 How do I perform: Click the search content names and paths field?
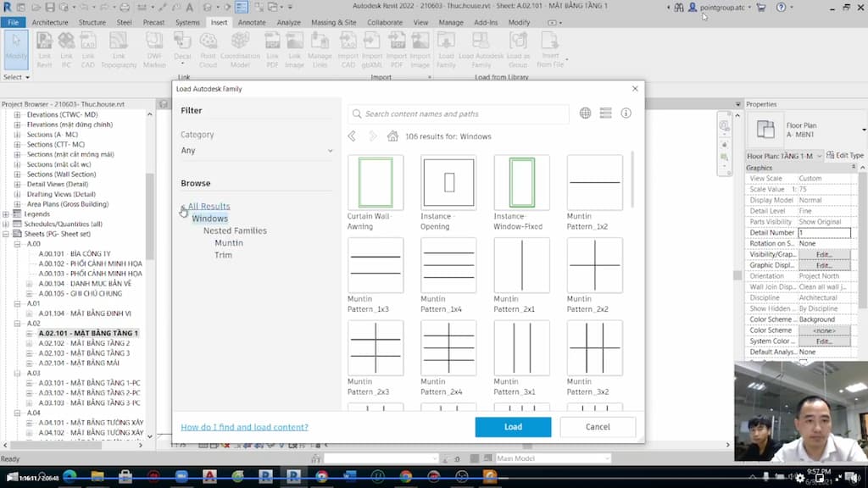point(458,114)
